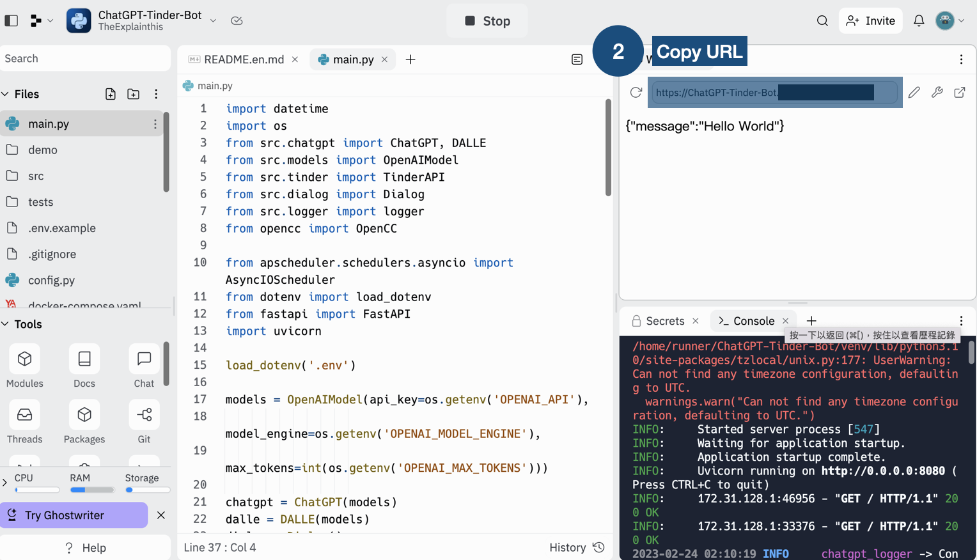Viewport: 977px width, 560px height.
Task: Click the webview devtools wrench icon
Action: [x=937, y=93]
